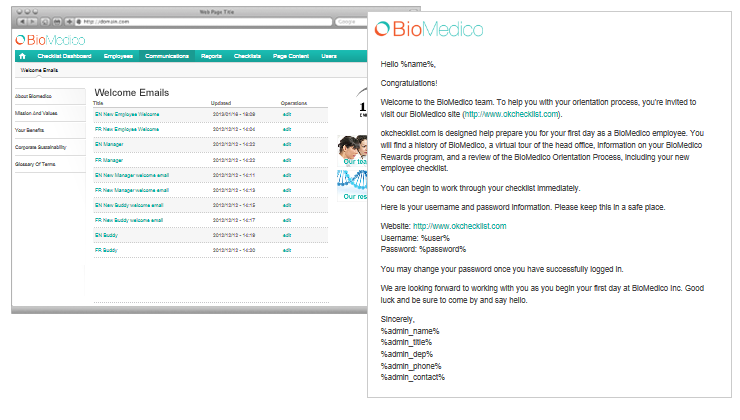Click edit for FR New Employee Welcome
Viewport: 740px width, 420px height.
click(x=287, y=129)
